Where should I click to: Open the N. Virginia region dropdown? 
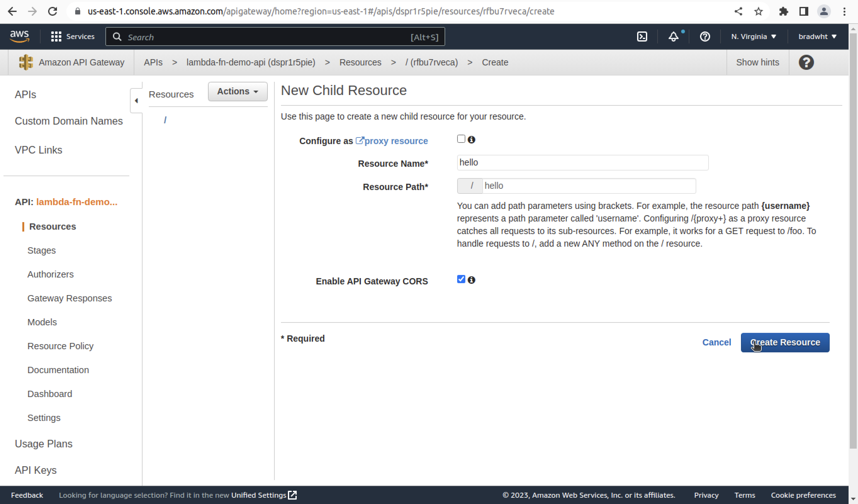tap(754, 36)
